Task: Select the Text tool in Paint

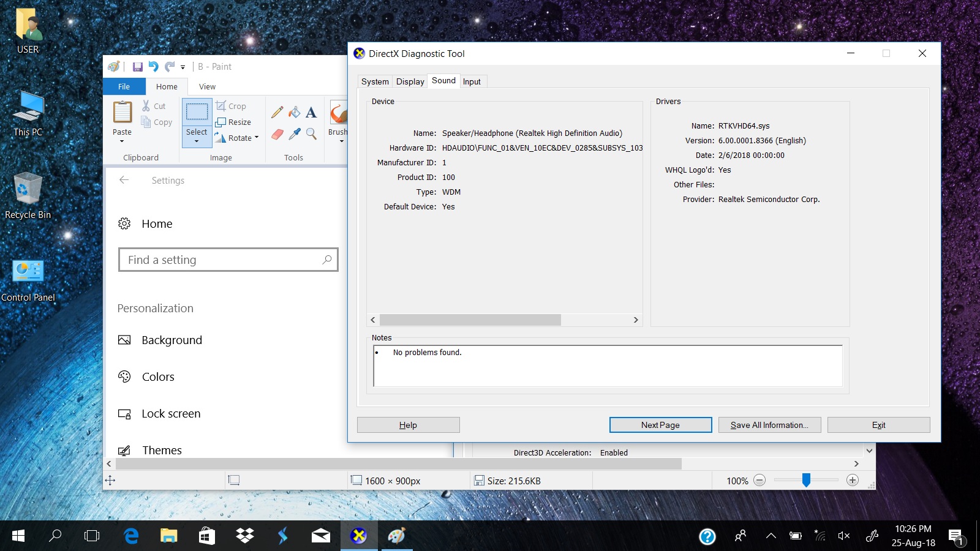Action: pos(311,113)
